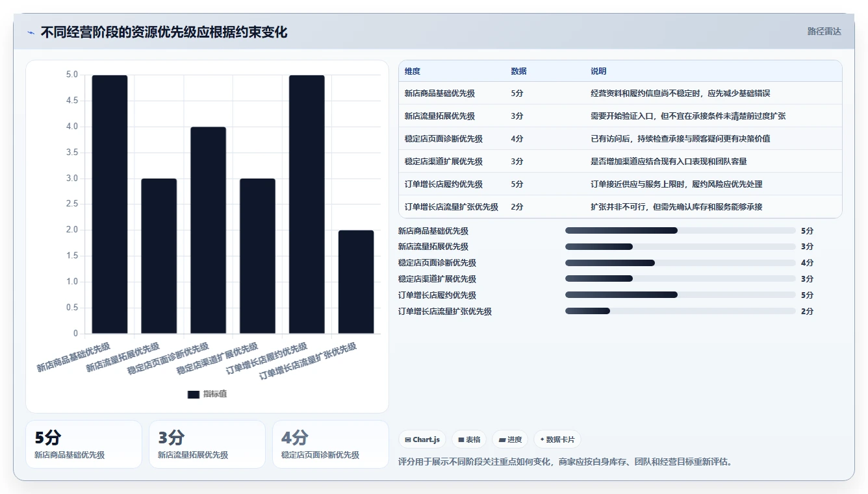Click the 路径雷达 label in header
Screen dimensions: 868x494
[824, 31]
